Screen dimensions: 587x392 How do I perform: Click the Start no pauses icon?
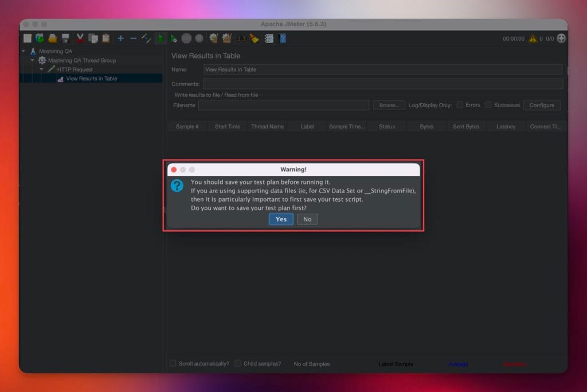point(174,38)
